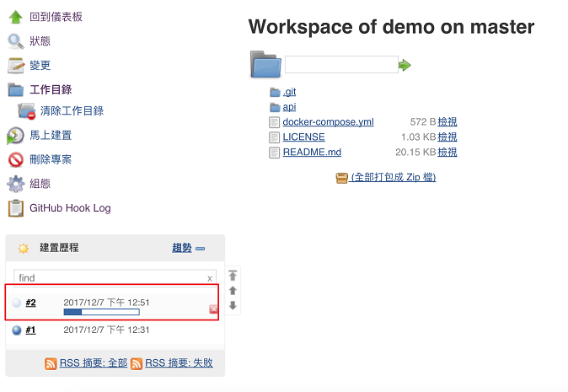Click green go arrow beside path field
This screenshot has width=568, height=392.
pyautogui.click(x=405, y=65)
